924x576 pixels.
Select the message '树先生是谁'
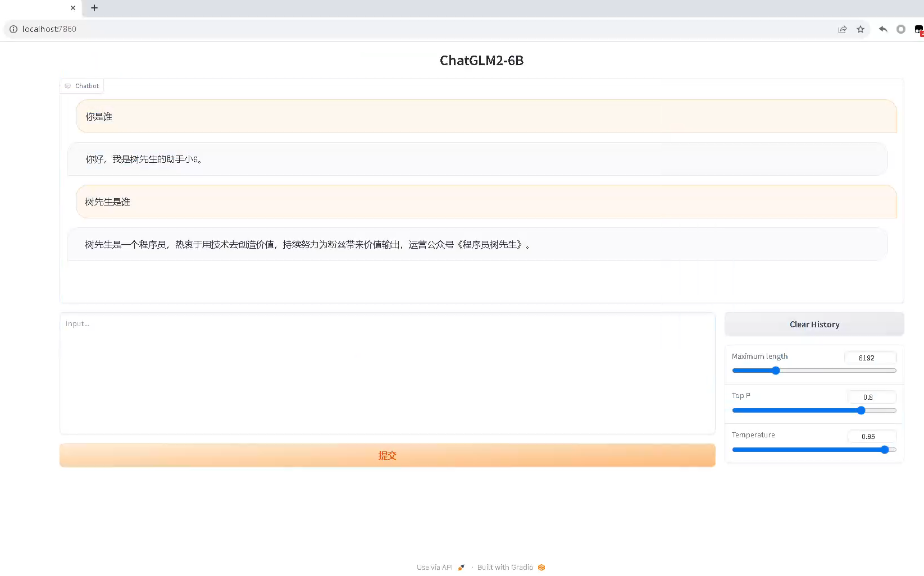(x=486, y=202)
